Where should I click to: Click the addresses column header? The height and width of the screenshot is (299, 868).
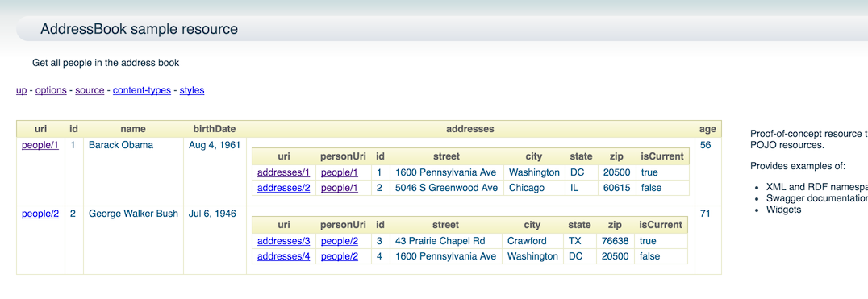point(470,129)
